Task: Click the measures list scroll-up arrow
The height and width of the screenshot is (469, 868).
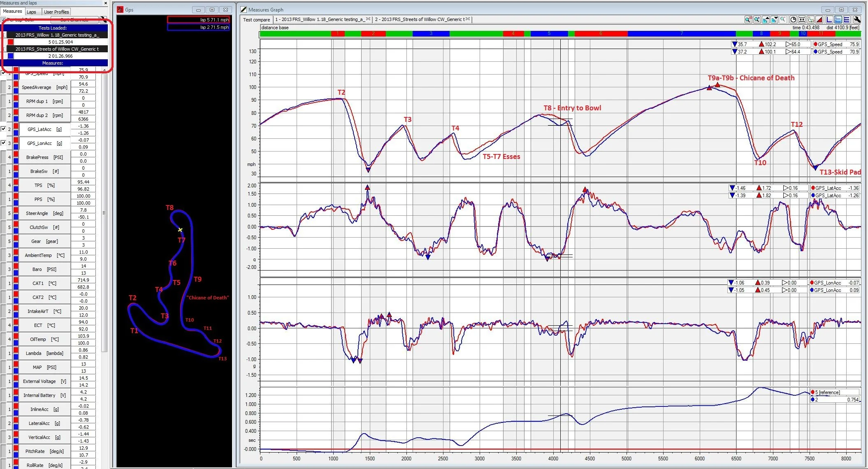Action: (104, 70)
